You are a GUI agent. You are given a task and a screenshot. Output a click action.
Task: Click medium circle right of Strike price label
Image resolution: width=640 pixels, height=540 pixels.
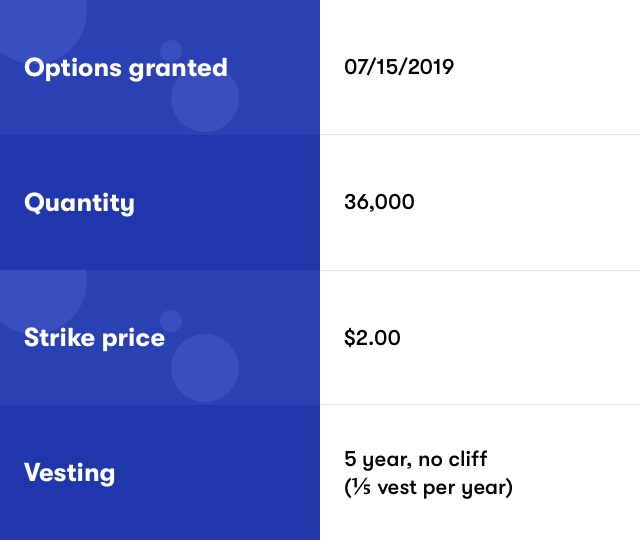(205, 368)
